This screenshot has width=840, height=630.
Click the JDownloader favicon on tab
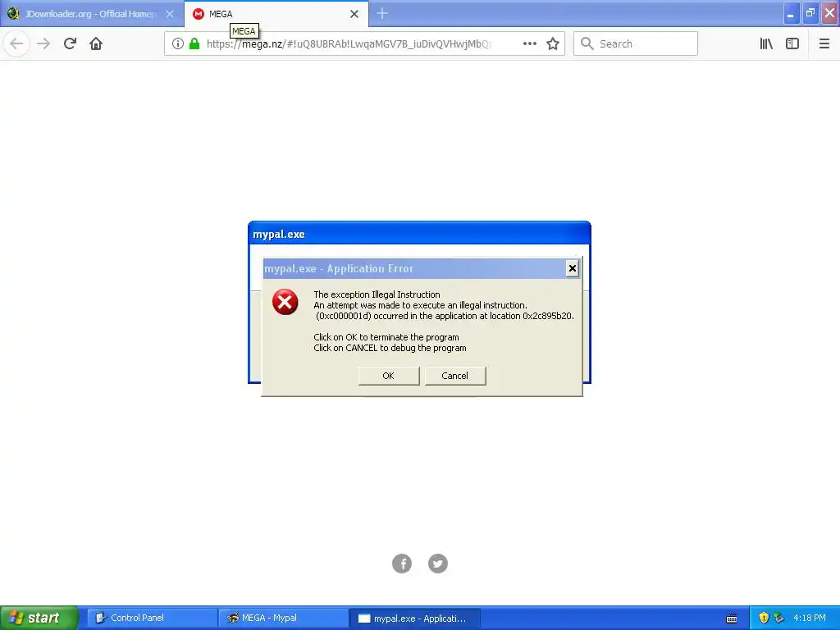click(13, 14)
